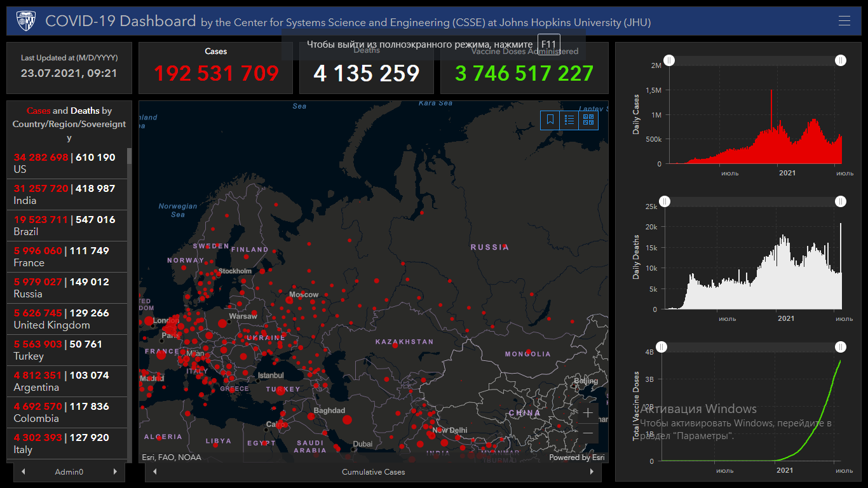
Task: Zoom out on the map
Action: (588, 433)
